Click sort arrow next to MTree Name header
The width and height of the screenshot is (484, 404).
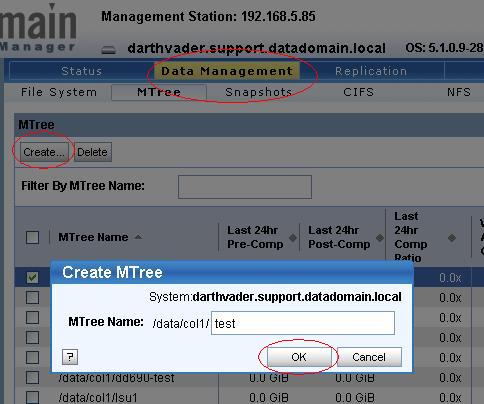coord(138,237)
